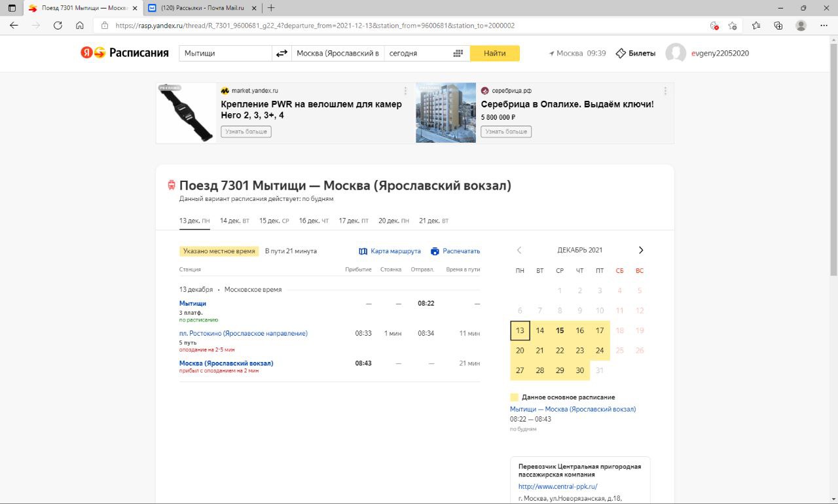Image resolution: width=838 pixels, height=504 pixels.
Task: Swap departure and arrival stations icon
Action: (282, 54)
